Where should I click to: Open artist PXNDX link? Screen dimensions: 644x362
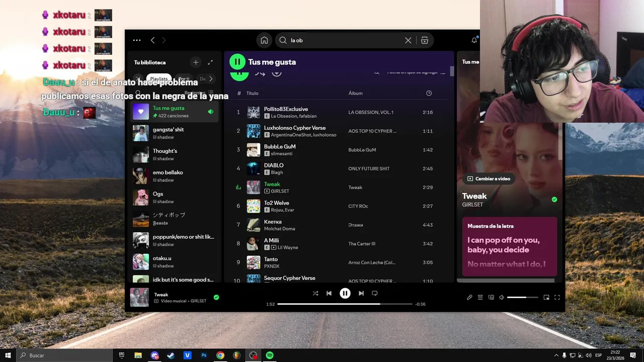272,266
